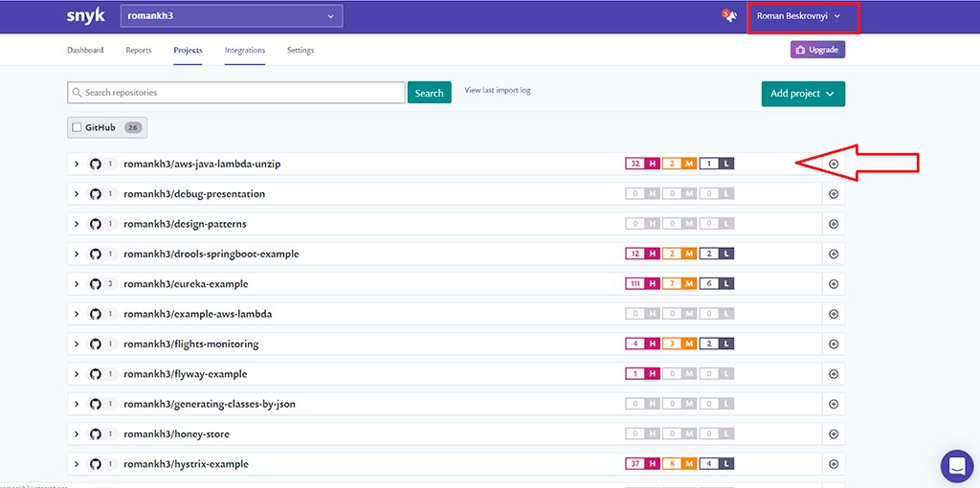
Task: Click the GitHub count badge 26
Action: pos(132,127)
